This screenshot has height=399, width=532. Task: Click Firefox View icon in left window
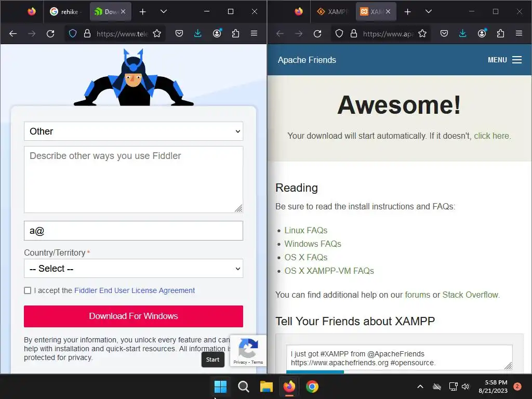click(32, 11)
